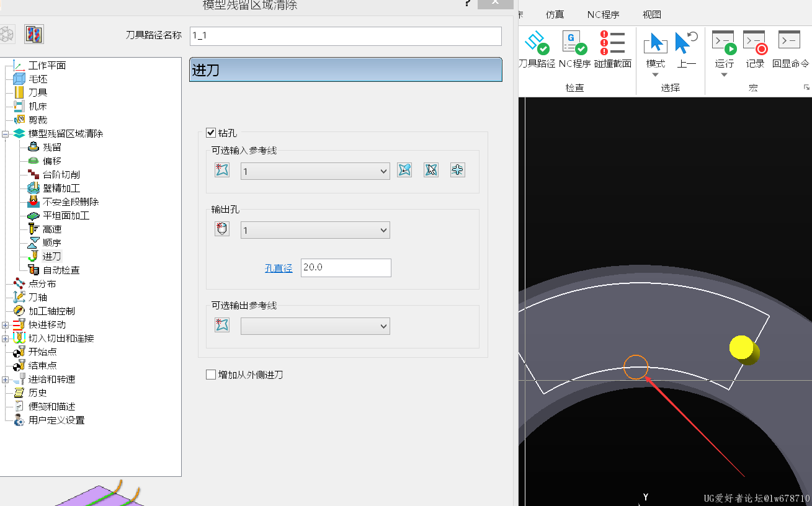Screen dimensions: 812x506
Task: Enable 增加从外侧进刀 checkbox
Action: point(210,375)
